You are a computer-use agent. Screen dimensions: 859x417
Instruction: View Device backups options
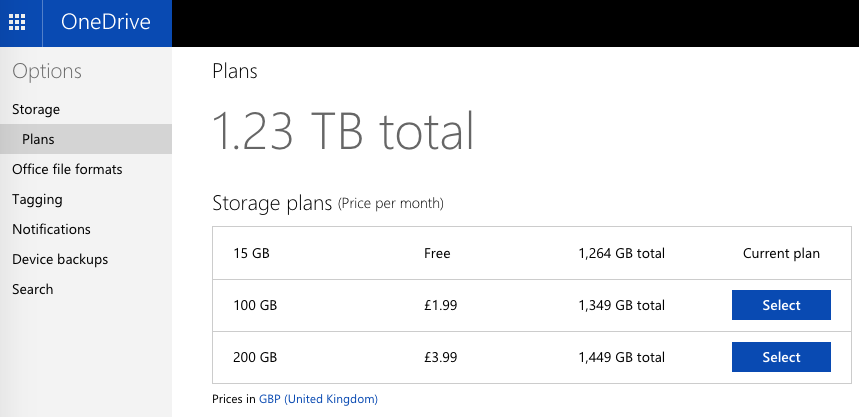(x=60, y=259)
